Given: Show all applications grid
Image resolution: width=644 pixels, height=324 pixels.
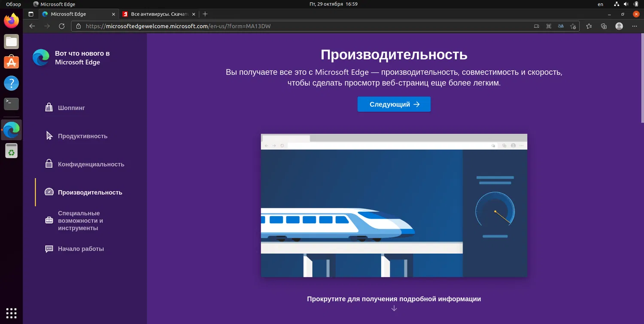Looking at the screenshot, I should (12, 312).
